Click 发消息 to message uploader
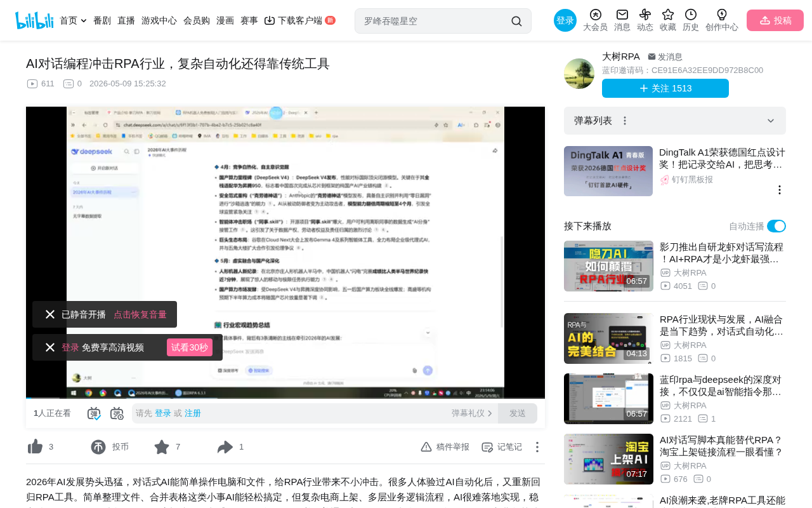This screenshot has width=812, height=508. pos(665,57)
